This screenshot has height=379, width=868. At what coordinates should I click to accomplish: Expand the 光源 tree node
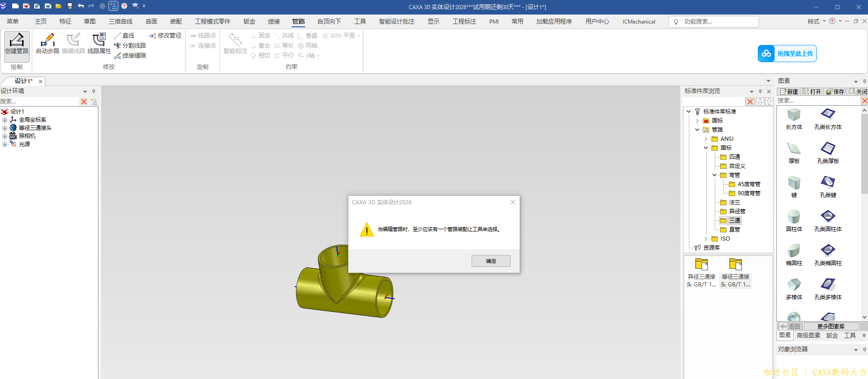pos(5,144)
